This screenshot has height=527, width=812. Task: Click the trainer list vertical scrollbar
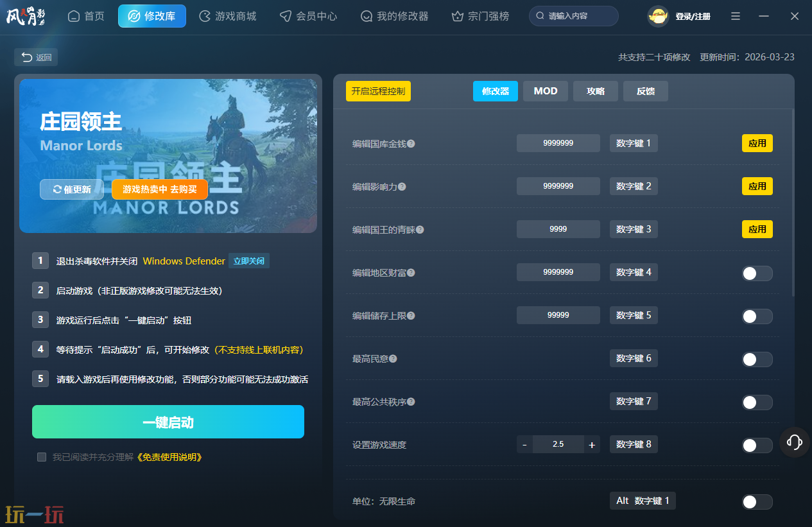tap(793, 202)
